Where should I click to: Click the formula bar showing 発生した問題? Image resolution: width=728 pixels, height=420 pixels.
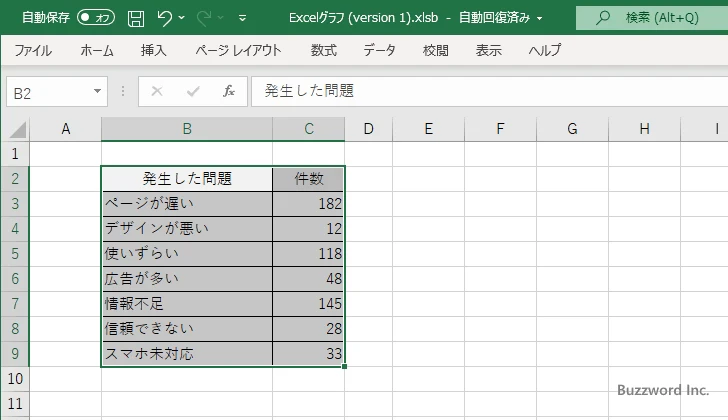(490, 91)
